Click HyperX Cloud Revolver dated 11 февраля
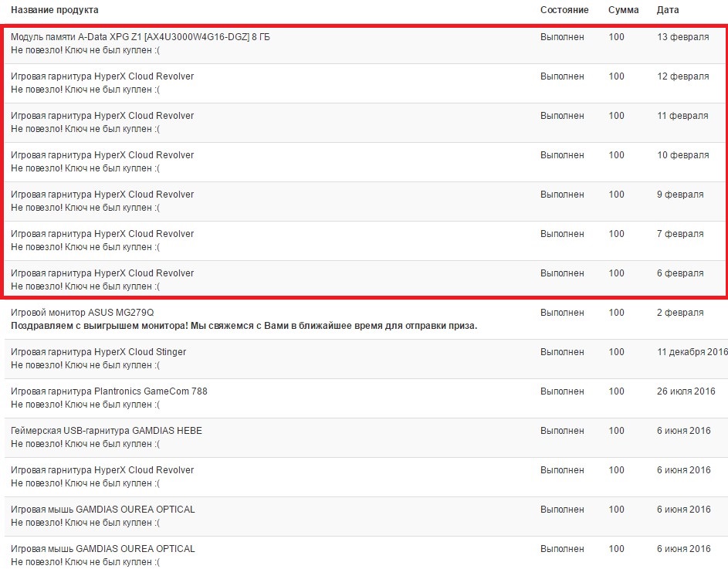The width and height of the screenshot is (728, 586). click(x=102, y=116)
